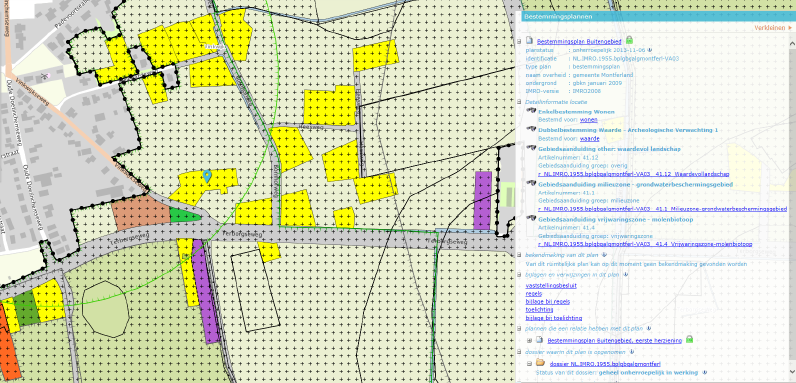Collapse 'dossier waarin dit plan is opgenomen' section
This screenshot has width=796, height=383.
[519, 352]
